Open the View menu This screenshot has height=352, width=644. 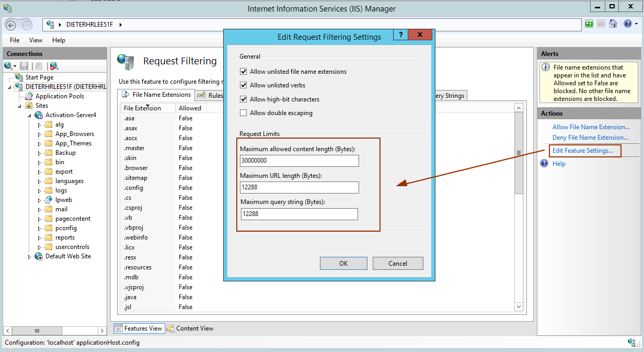coord(36,40)
